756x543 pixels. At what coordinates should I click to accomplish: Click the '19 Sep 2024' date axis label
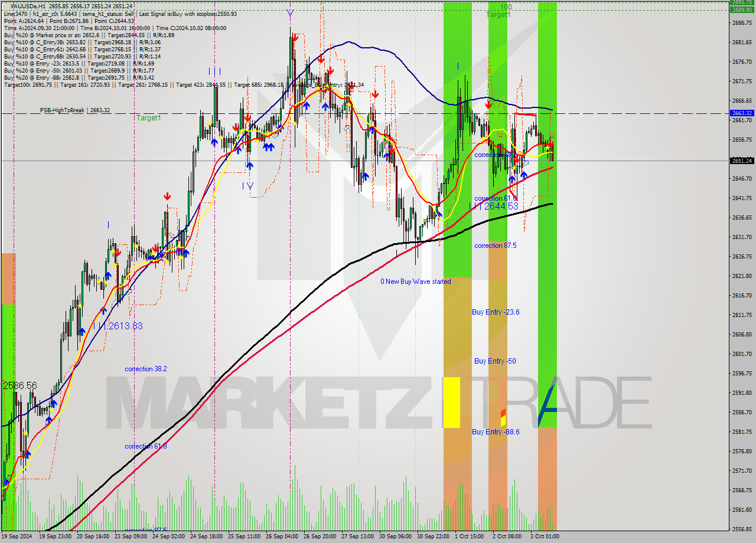(x=17, y=537)
